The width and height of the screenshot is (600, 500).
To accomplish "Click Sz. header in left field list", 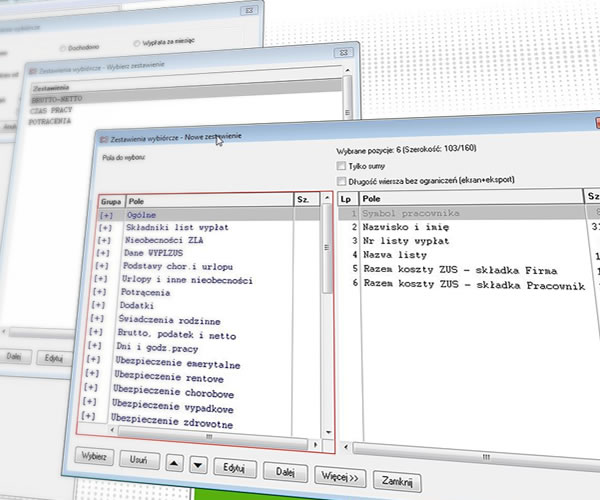I will 307,199.
